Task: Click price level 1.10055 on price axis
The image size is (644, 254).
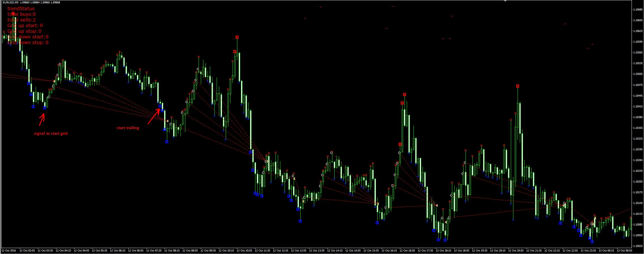Action: [637, 235]
